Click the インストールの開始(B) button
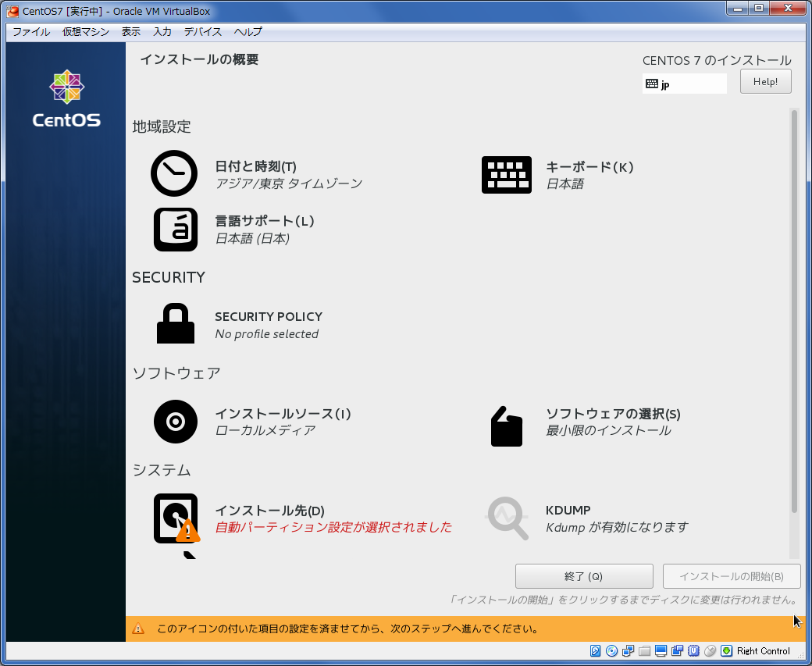Screen dimensions: 812x666 click(x=731, y=576)
